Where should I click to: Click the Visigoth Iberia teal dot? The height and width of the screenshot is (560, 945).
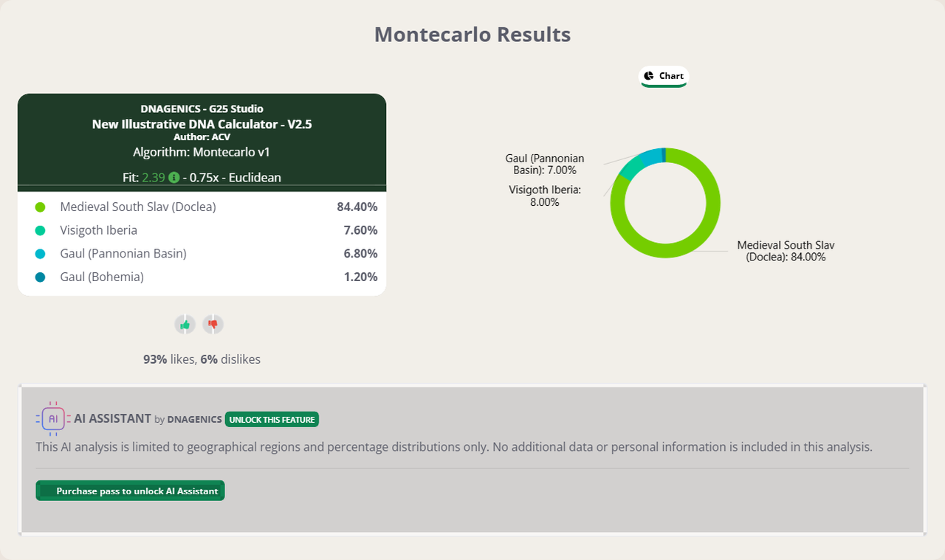click(x=40, y=230)
